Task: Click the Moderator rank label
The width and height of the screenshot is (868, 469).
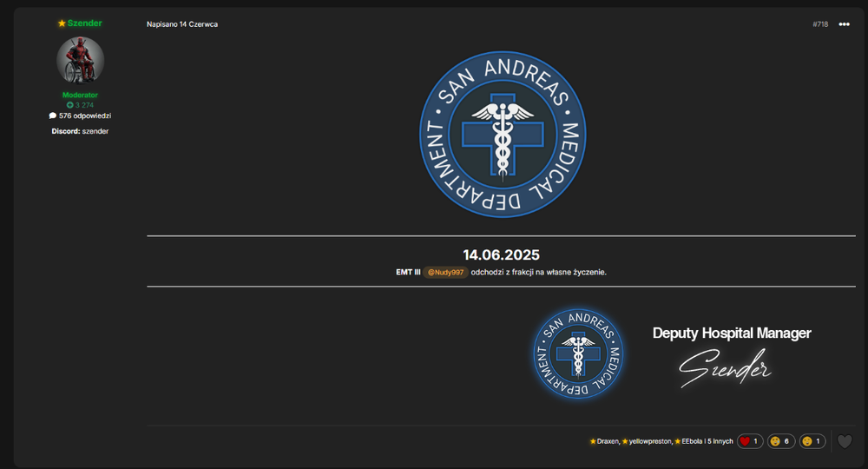Action: 80,96
